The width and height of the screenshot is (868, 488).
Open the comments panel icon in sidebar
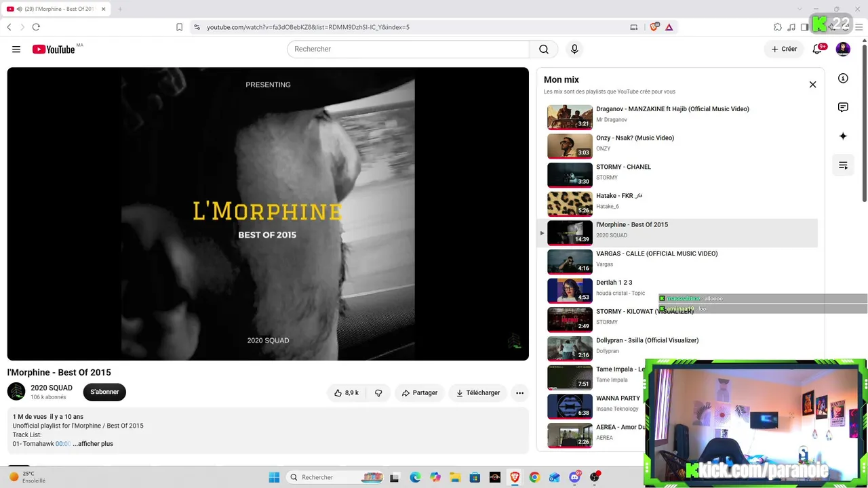pyautogui.click(x=843, y=107)
